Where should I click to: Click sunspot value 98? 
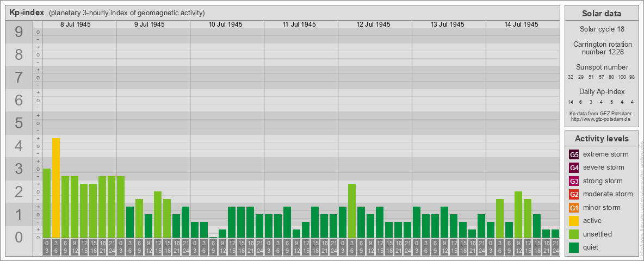point(632,77)
